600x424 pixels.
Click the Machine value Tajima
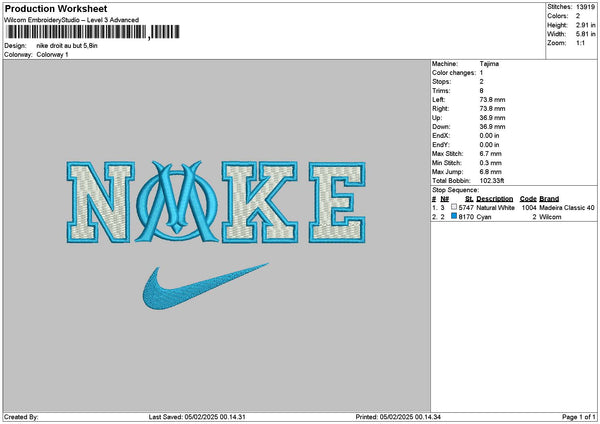pyautogui.click(x=490, y=63)
